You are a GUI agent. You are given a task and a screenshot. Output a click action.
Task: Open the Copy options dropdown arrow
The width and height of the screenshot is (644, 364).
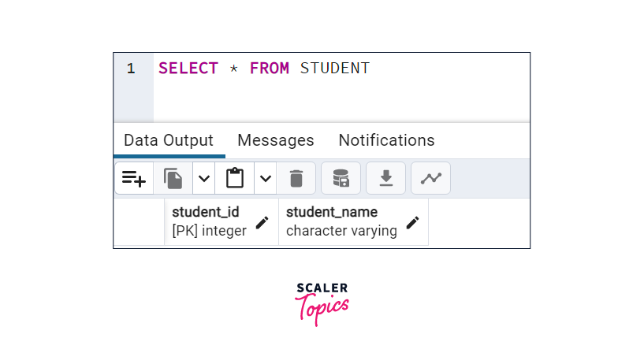[203, 179]
